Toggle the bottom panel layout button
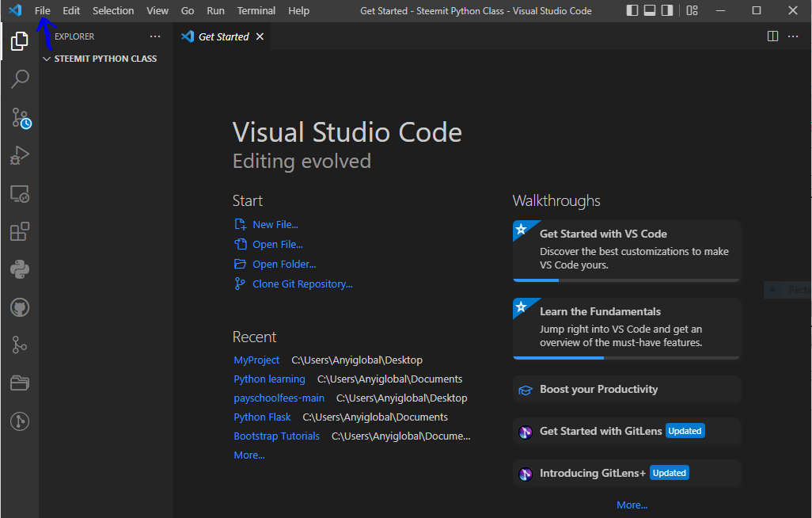This screenshot has width=812, height=518. pyautogui.click(x=650, y=11)
